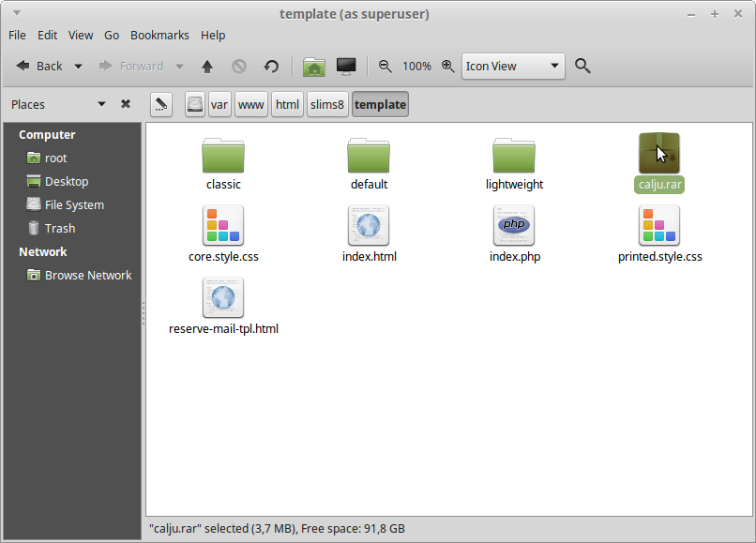Viewport: 756px width, 543px height.
Task: Open the Edit menu
Action: click(47, 36)
